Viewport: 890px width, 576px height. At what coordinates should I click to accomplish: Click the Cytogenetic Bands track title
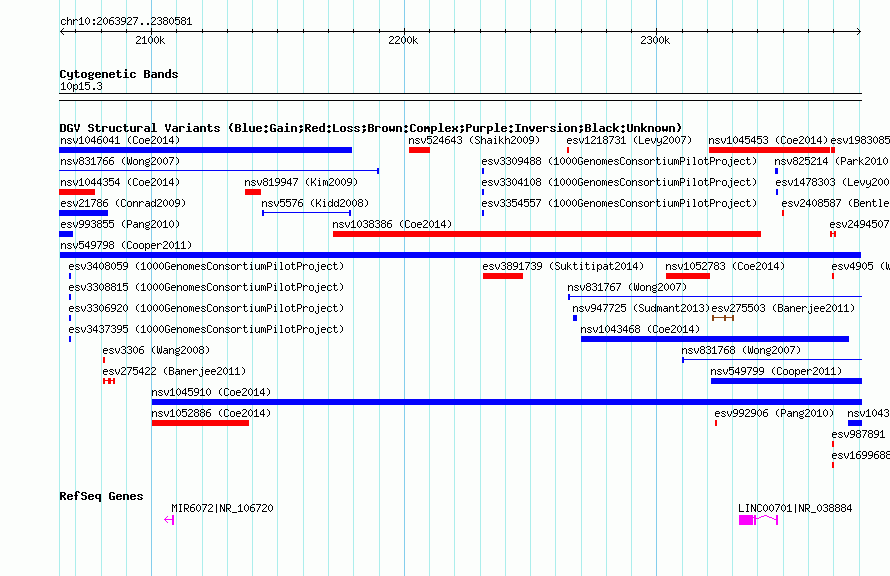tap(119, 74)
